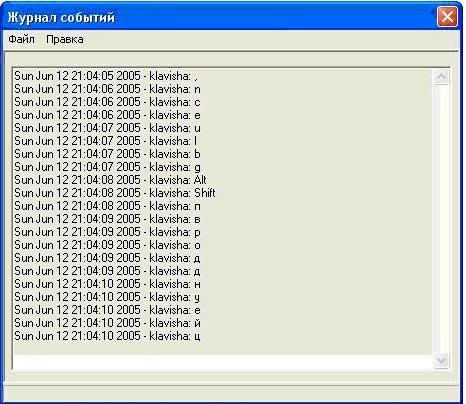Select the log line with key Alt
466x404 pixels.
click(110, 180)
